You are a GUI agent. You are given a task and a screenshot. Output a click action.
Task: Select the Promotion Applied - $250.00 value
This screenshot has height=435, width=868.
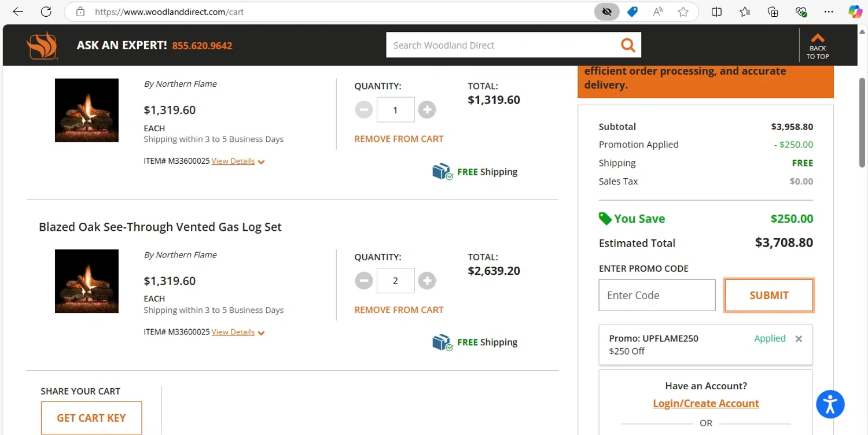tap(793, 145)
